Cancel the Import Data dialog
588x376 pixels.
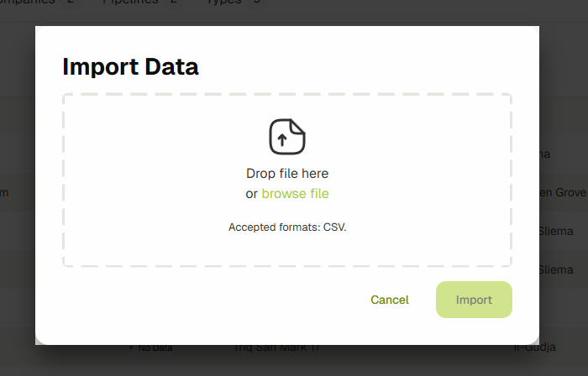[x=390, y=300]
